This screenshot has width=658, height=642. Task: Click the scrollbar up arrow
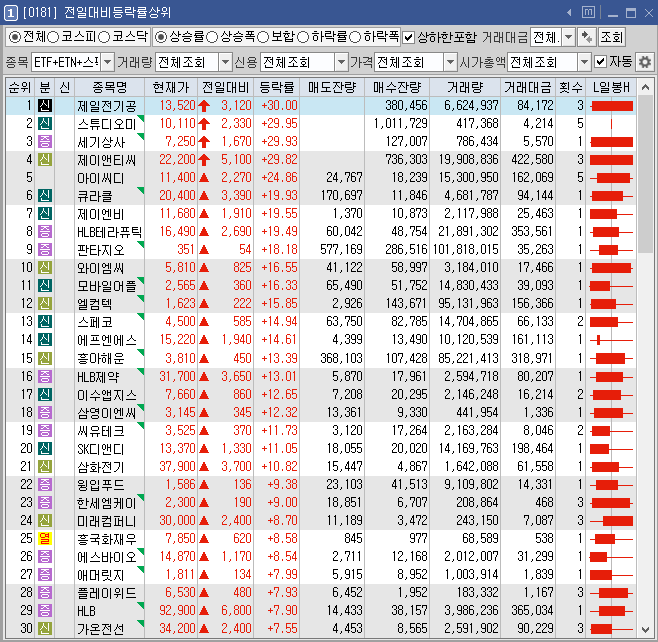click(x=645, y=87)
